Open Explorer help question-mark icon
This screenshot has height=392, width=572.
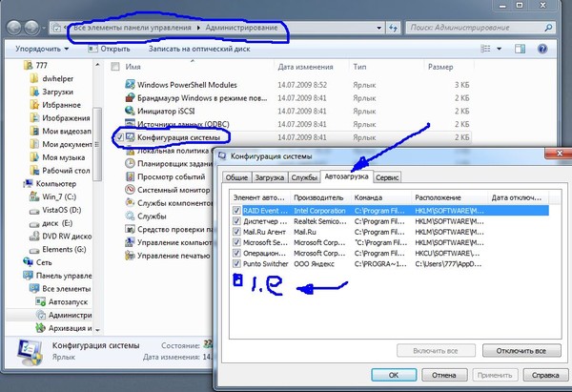click(542, 49)
